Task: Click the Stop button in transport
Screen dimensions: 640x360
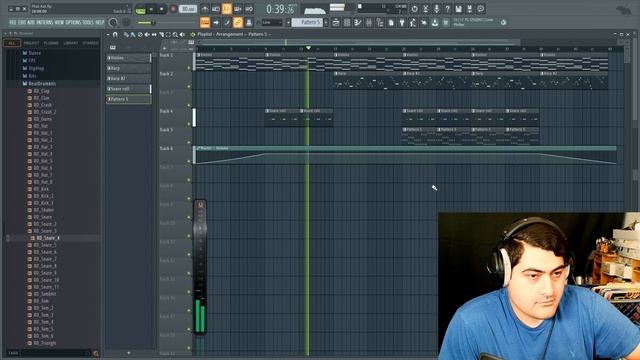Action: pos(162,9)
